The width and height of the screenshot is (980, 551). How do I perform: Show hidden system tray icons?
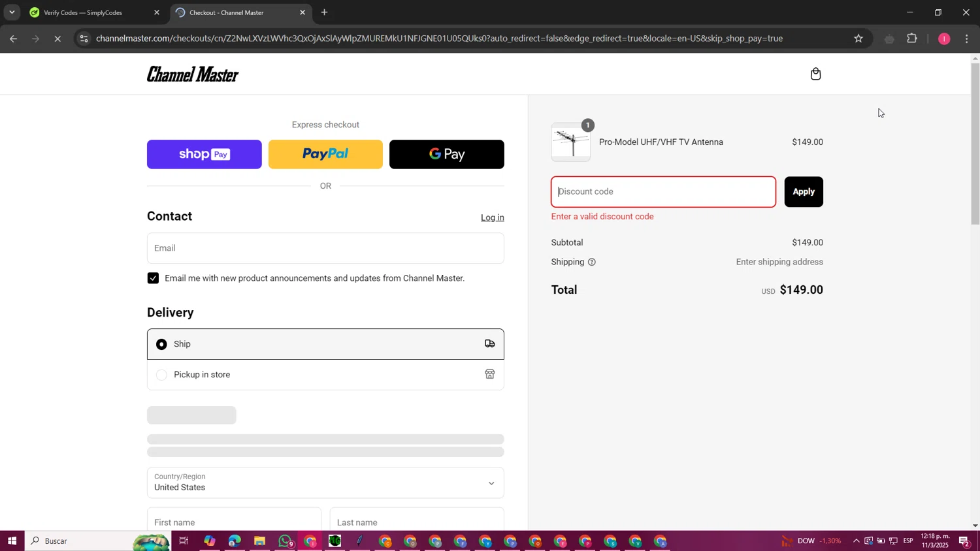tap(856, 541)
